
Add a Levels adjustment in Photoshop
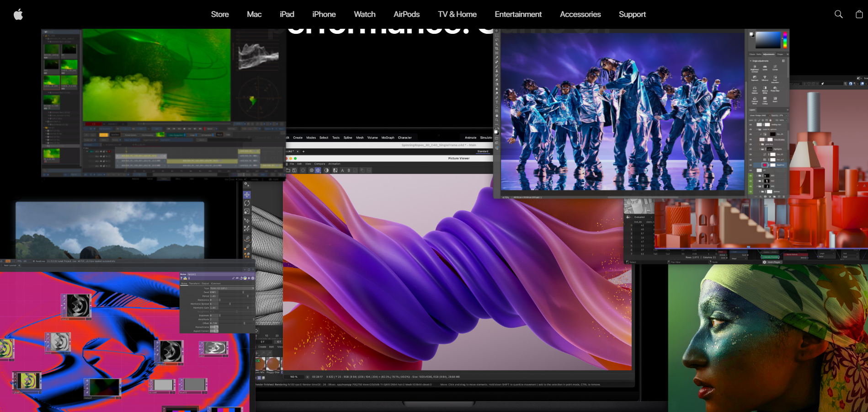(765, 68)
